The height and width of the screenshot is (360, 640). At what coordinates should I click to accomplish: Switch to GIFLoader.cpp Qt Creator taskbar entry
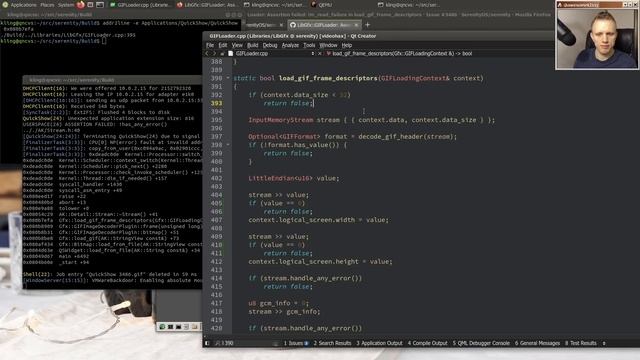(141, 5)
